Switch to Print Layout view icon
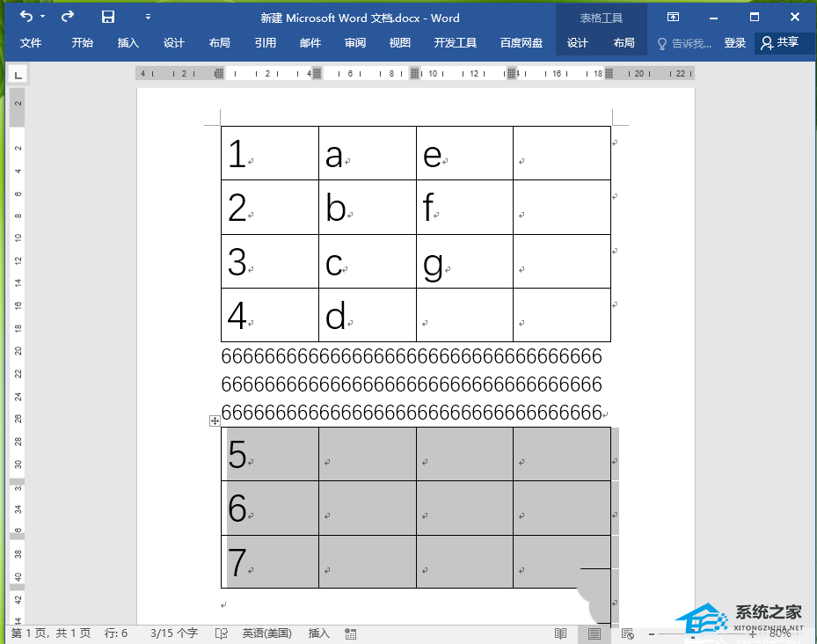The width and height of the screenshot is (817, 644). point(594,633)
